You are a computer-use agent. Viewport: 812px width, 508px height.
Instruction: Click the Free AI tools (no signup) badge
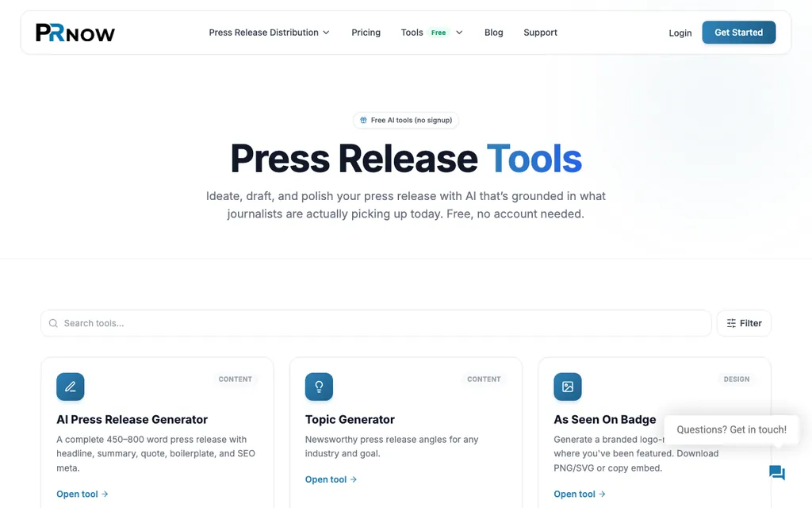406,121
